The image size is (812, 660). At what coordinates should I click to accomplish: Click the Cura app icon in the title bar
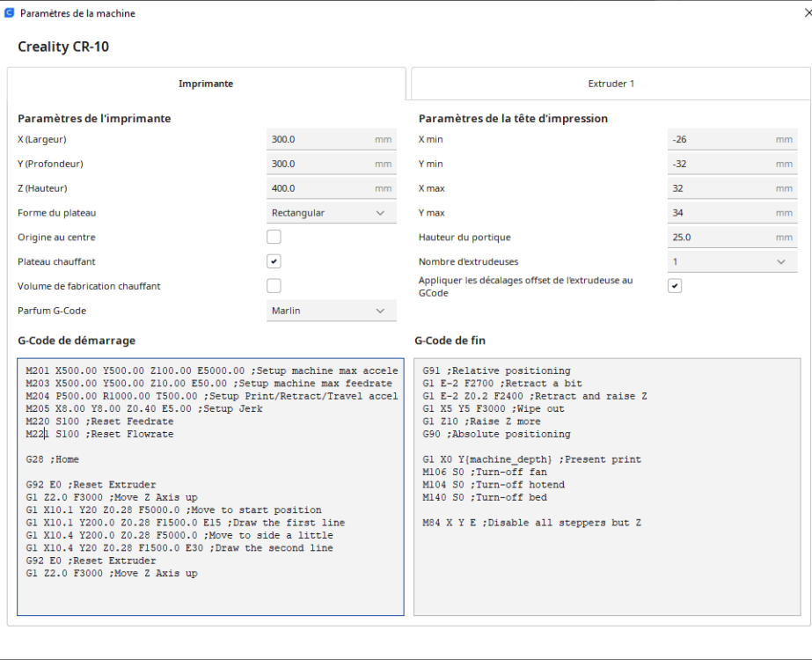tap(10, 13)
